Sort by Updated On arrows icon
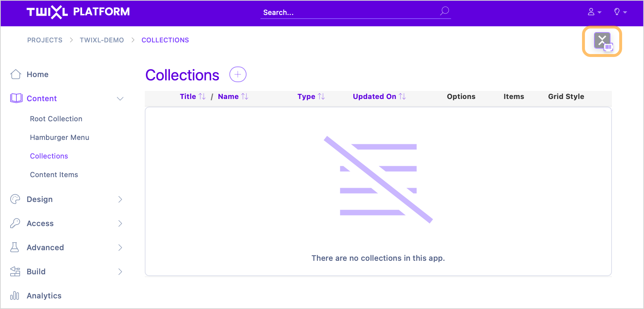This screenshot has width=644, height=309. 402,96
